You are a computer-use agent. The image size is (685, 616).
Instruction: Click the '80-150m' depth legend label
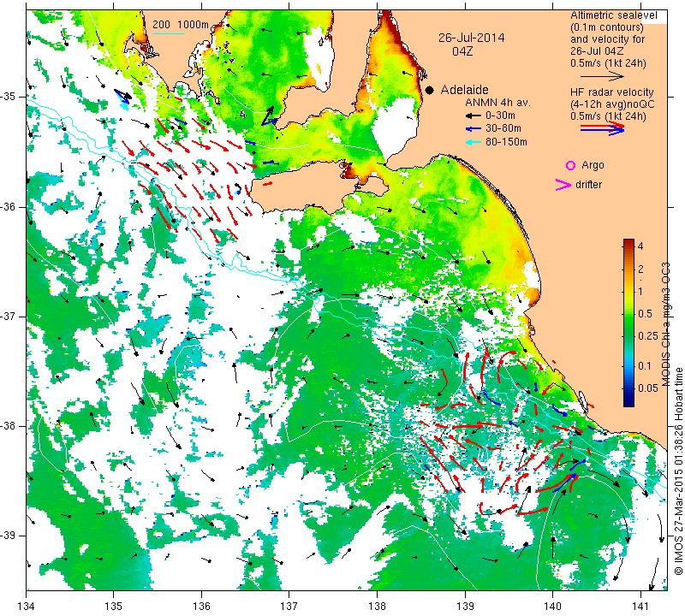[x=506, y=142]
